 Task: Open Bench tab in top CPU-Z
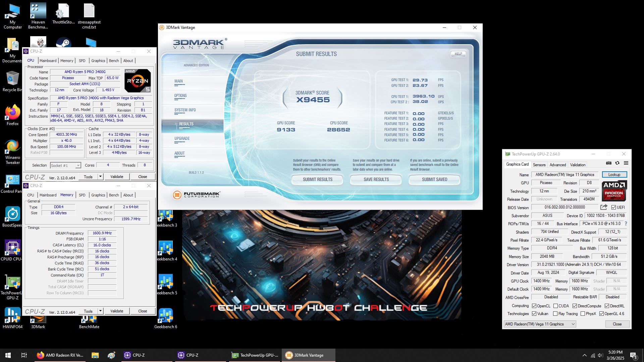tap(114, 61)
